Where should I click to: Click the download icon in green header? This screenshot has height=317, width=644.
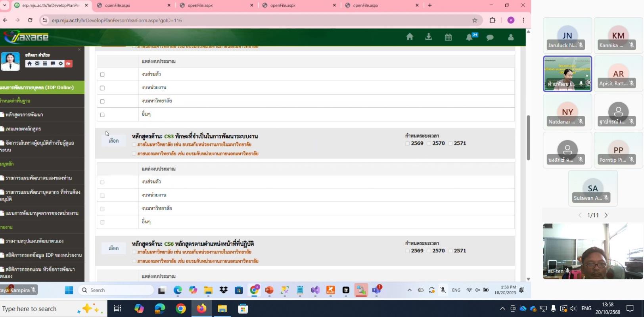point(429,37)
